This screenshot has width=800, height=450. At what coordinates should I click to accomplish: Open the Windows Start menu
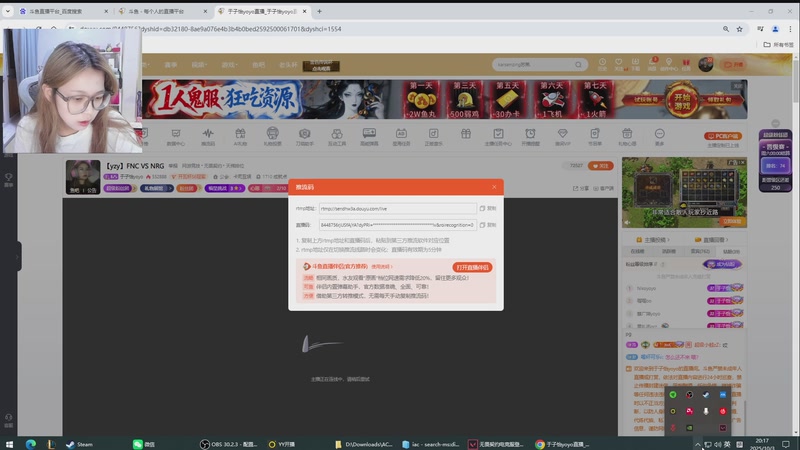tap(9, 444)
